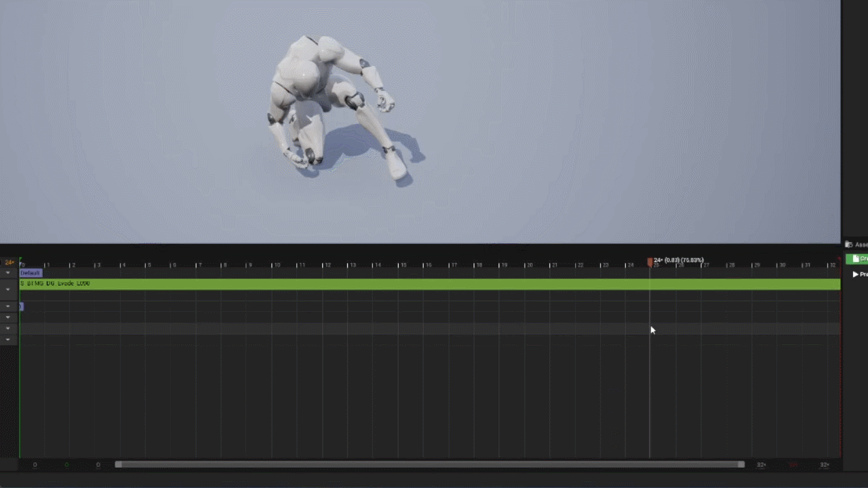Open the Asset Browser folder icon
Image resolution: width=868 pixels, height=488 pixels.
tap(848, 245)
